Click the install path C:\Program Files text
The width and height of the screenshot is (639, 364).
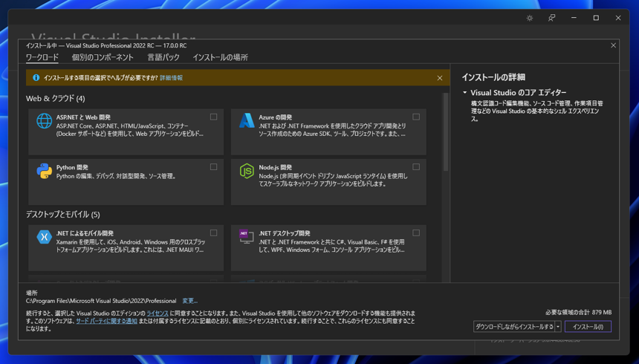(101, 301)
